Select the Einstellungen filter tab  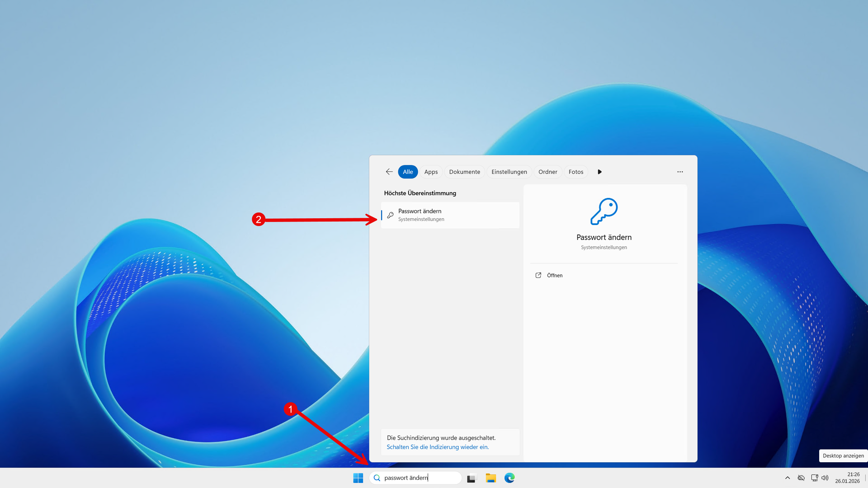509,172
